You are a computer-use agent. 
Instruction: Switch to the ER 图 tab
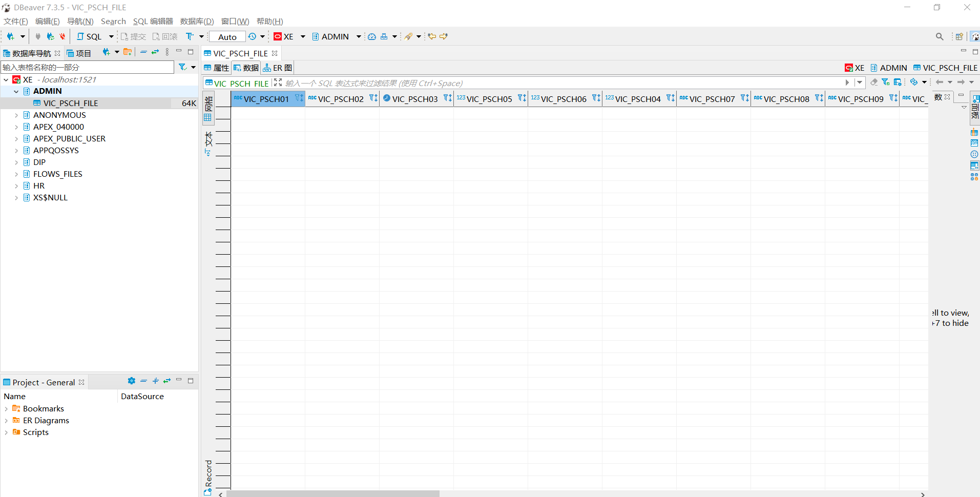click(278, 68)
